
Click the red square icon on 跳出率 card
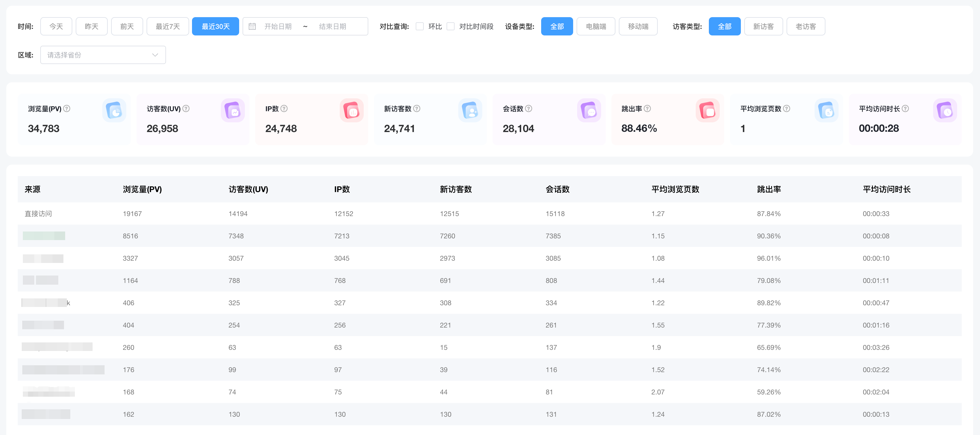point(708,110)
